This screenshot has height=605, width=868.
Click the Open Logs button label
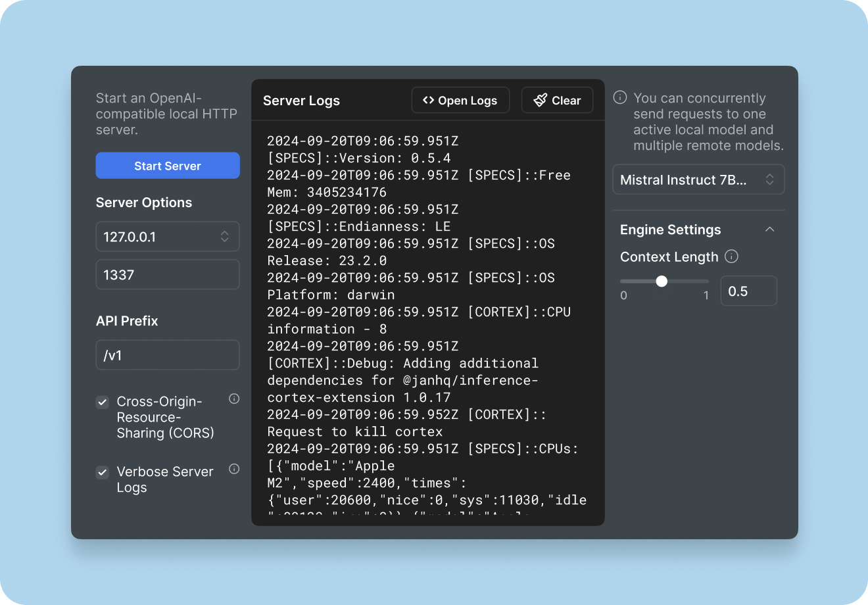click(x=468, y=101)
